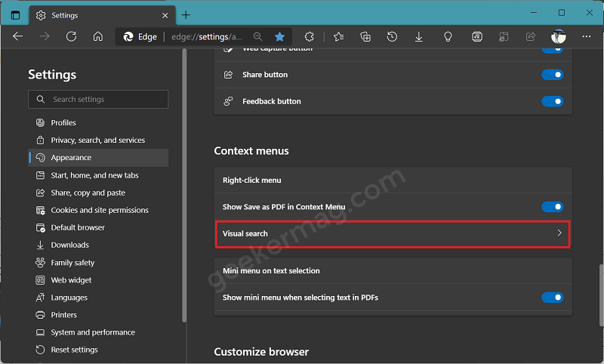This screenshot has height=364, width=604.
Task: Open the Extensions puzzle icon
Action: click(x=310, y=36)
